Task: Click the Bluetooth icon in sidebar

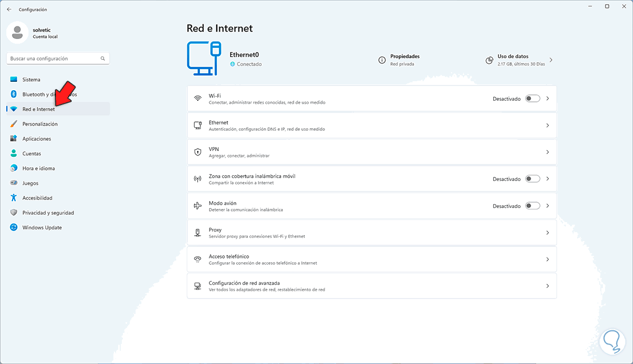Action: pos(14,94)
